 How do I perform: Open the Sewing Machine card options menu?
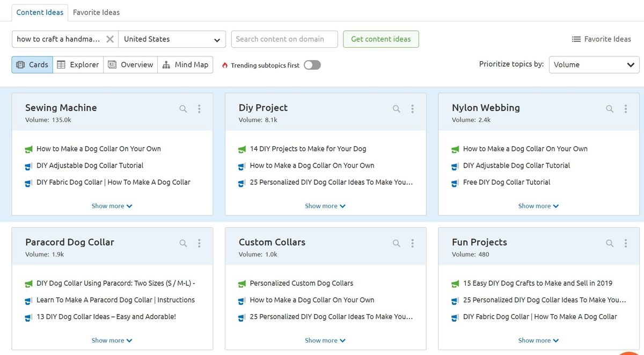pyautogui.click(x=199, y=108)
